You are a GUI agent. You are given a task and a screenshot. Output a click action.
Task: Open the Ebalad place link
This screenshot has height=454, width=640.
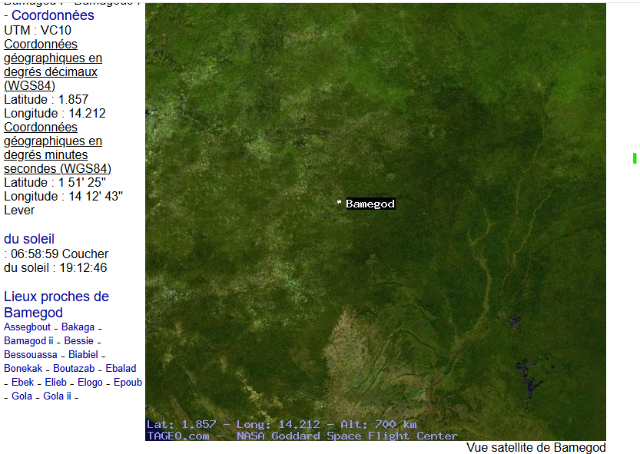121,369
